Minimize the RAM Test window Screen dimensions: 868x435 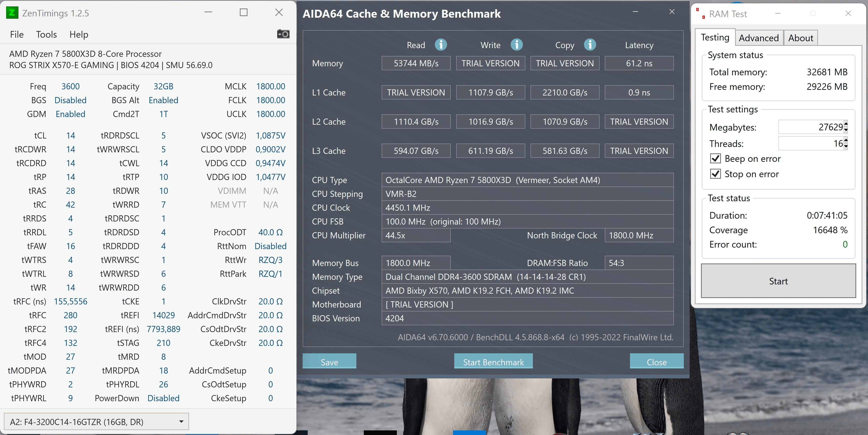click(x=778, y=14)
